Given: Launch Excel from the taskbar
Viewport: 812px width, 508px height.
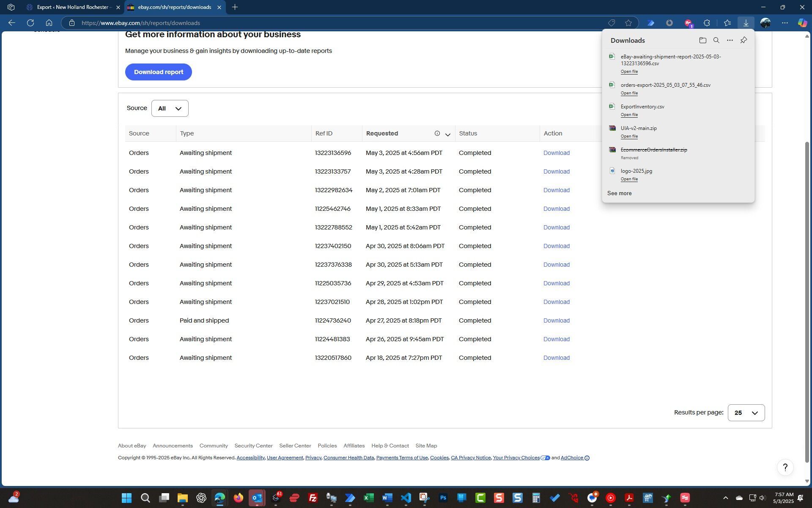Looking at the screenshot, I should click(x=368, y=498).
